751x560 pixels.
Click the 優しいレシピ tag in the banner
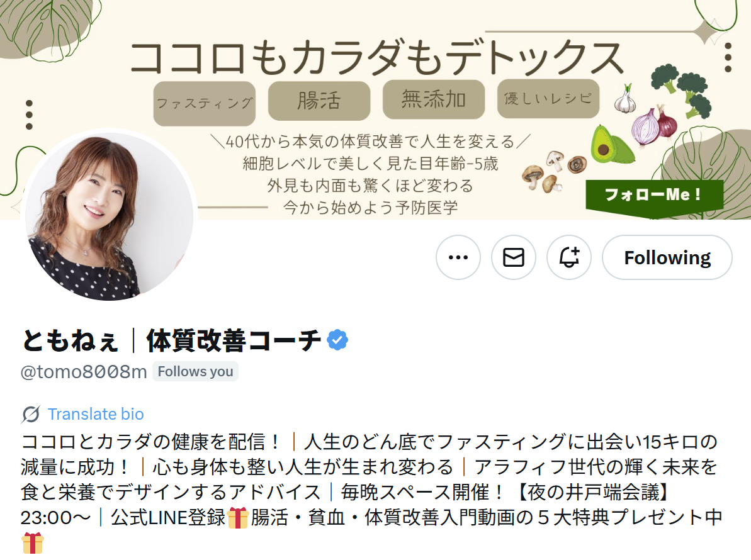tap(548, 99)
